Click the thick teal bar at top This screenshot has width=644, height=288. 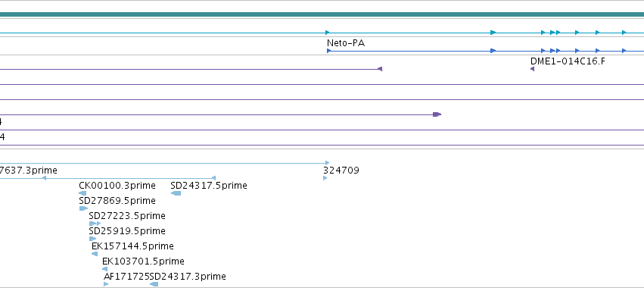coord(322,15)
